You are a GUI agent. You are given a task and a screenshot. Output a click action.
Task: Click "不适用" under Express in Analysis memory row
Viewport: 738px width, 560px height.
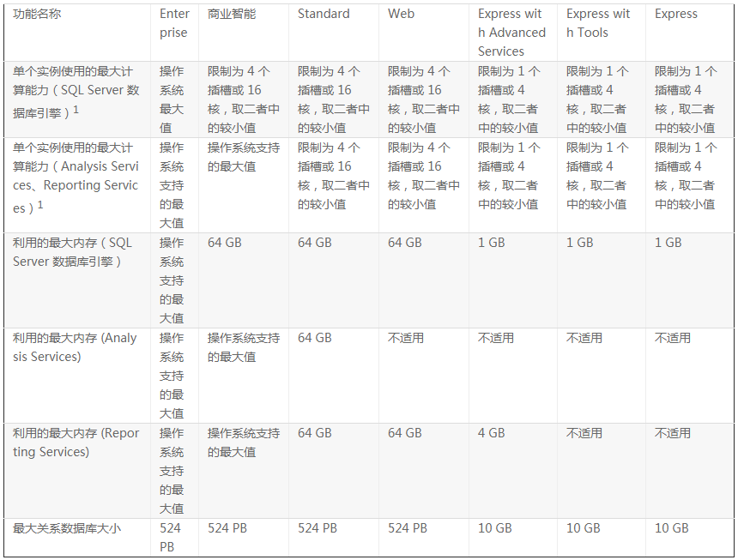pyautogui.click(x=673, y=338)
